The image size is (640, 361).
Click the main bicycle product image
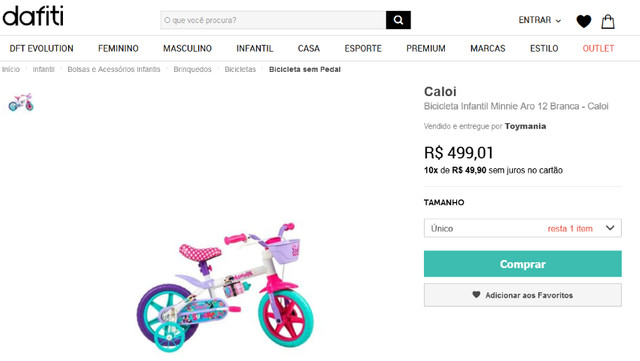click(x=225, y=287)
